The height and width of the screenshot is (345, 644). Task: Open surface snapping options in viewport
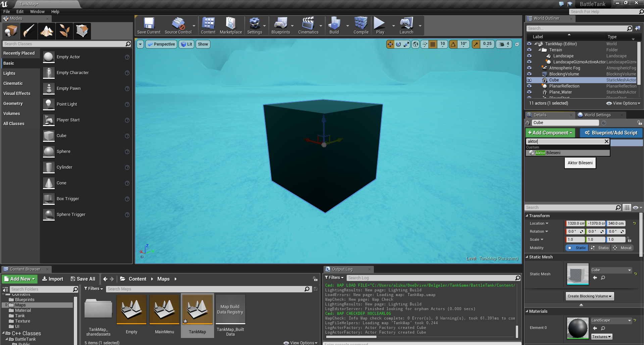pyautogui.click(x=425, y=44)
